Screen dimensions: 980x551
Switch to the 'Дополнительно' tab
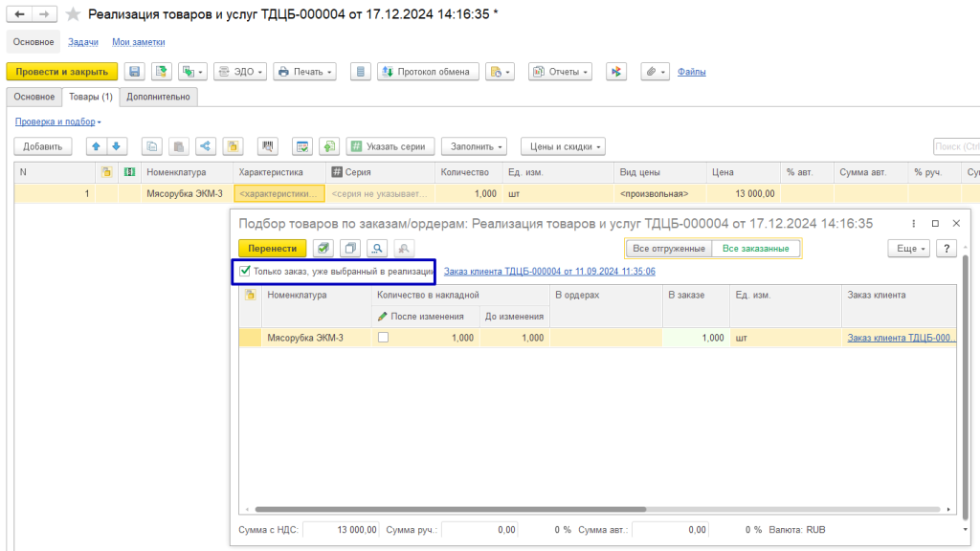(159, 97)
